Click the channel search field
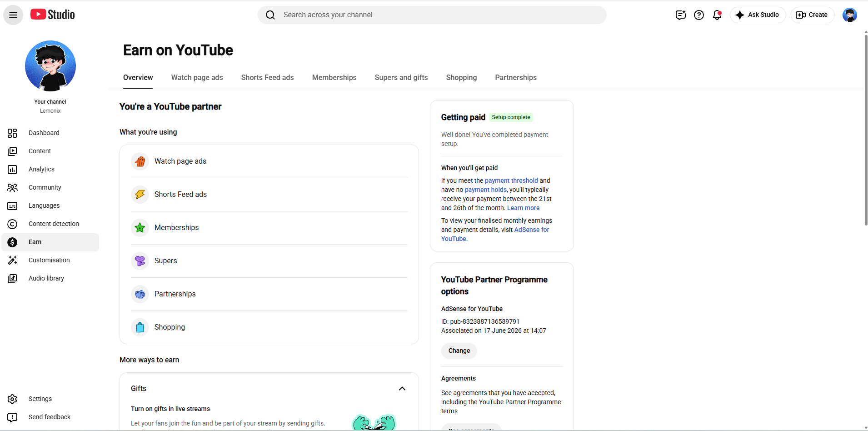Viewport: 868px width, 431px height. pos(432,15)
